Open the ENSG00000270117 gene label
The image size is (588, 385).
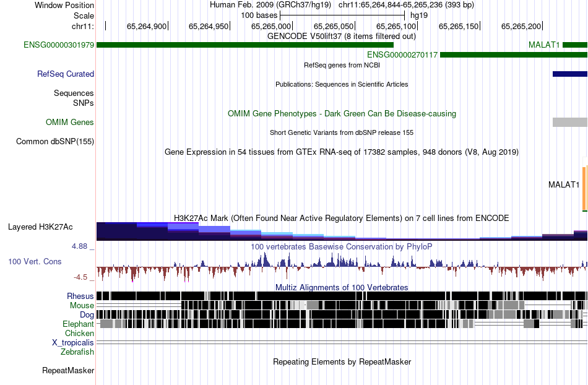coord(402,55)
